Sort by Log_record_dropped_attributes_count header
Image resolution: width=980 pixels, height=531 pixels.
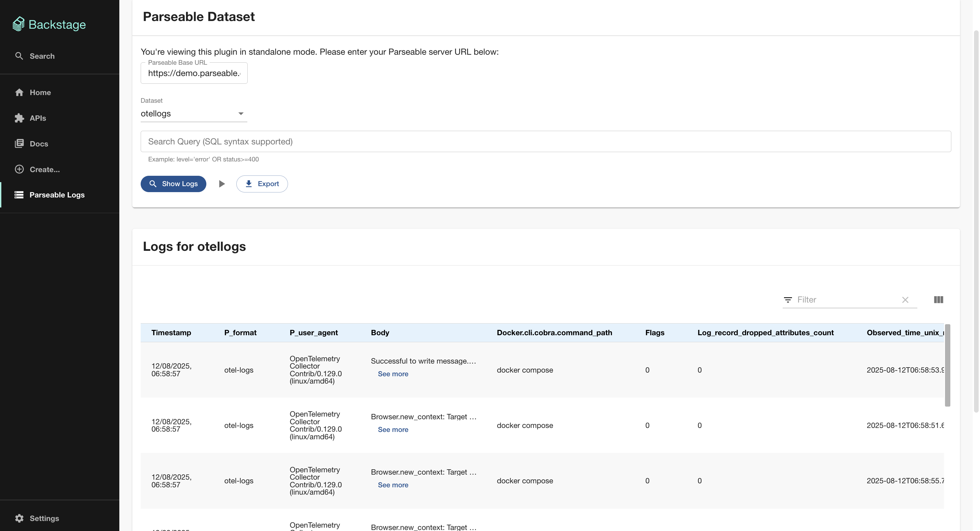tap(765, 333)
